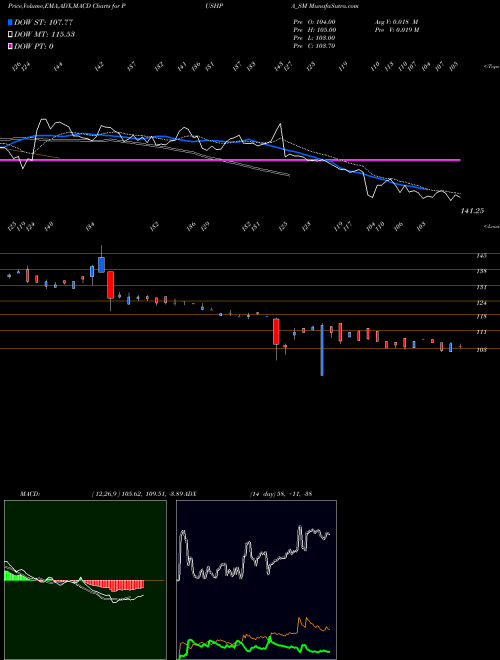The width and height of the screenshot is (500, 660).
Task: Open the ADX indicator chart panel
Action: pyautogui.click(x=256, y=580)
